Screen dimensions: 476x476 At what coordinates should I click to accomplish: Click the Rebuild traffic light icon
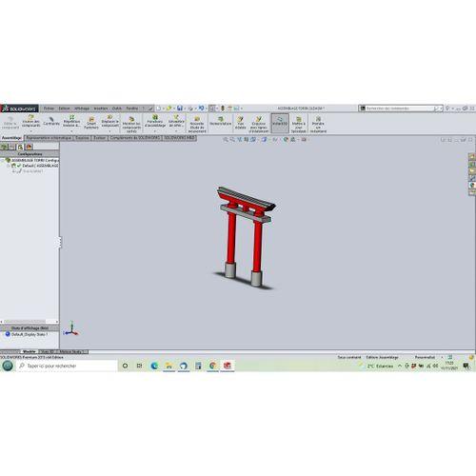point(223,109)
